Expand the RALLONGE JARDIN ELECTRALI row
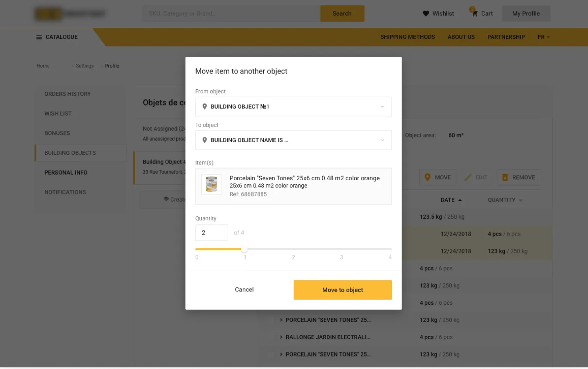 [x=281, y=337]
